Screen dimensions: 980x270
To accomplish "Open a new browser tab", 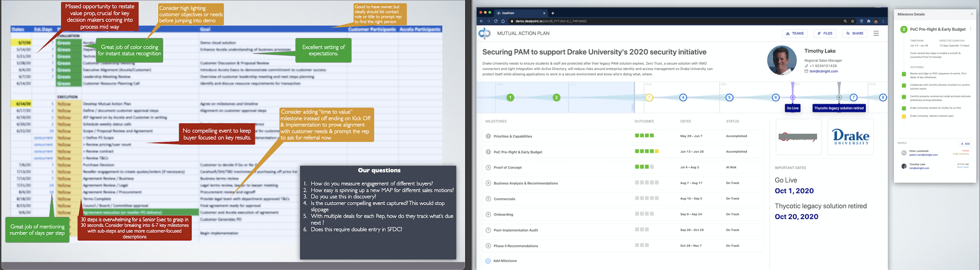I will [553, 13].
